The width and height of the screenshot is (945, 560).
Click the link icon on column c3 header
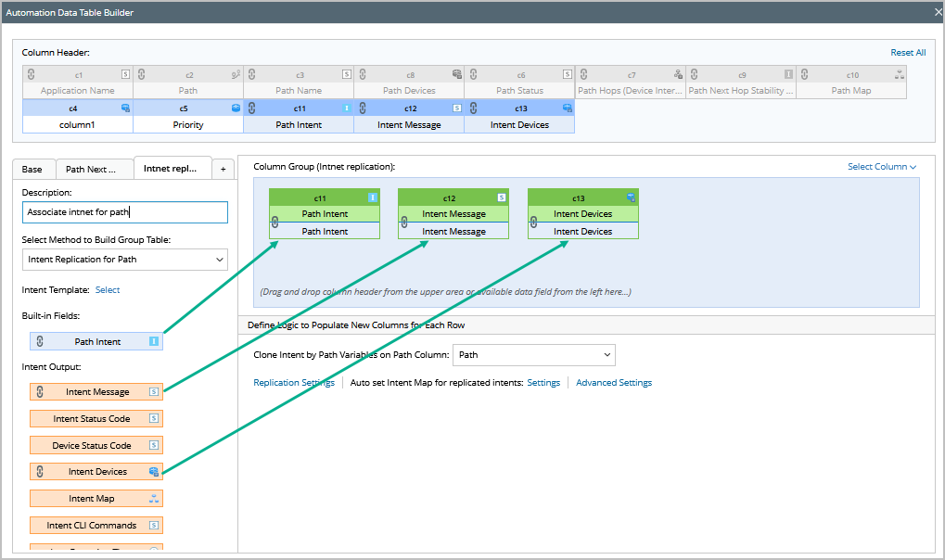coord(252,74)
